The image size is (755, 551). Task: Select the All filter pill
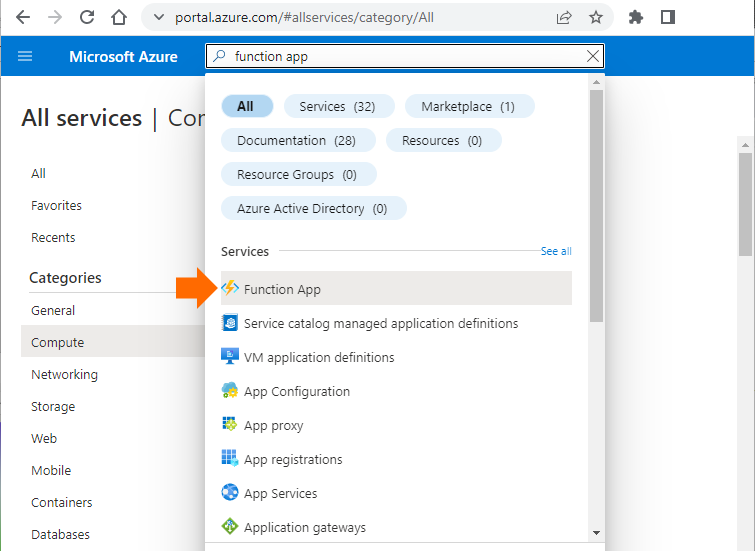[247, 106]
